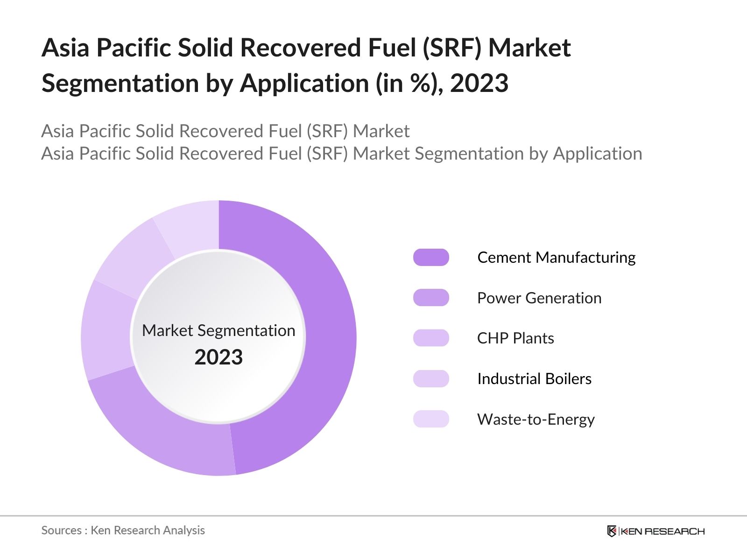The image size is (747, 560).
Task: Click the main chart title text
Action: [306, 65]
